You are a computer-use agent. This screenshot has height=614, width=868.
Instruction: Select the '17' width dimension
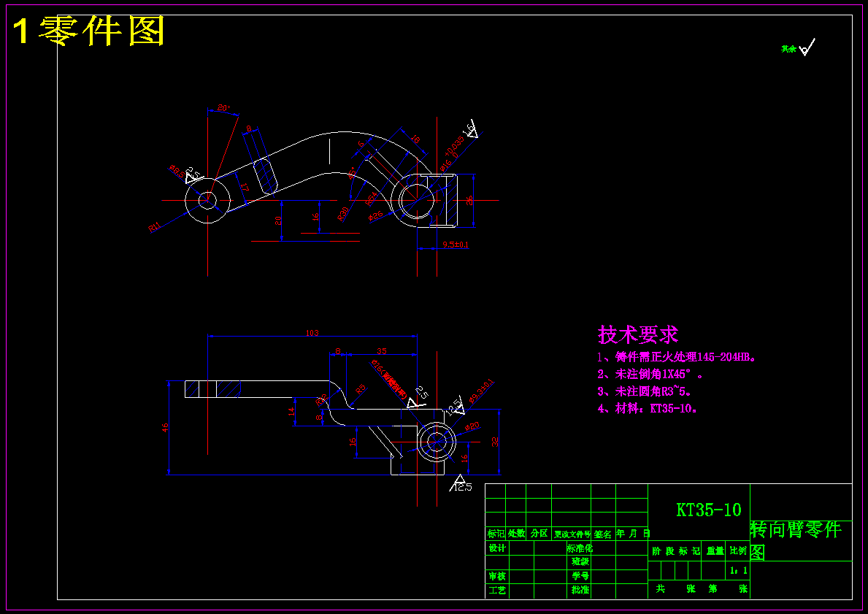pos(245,188)
